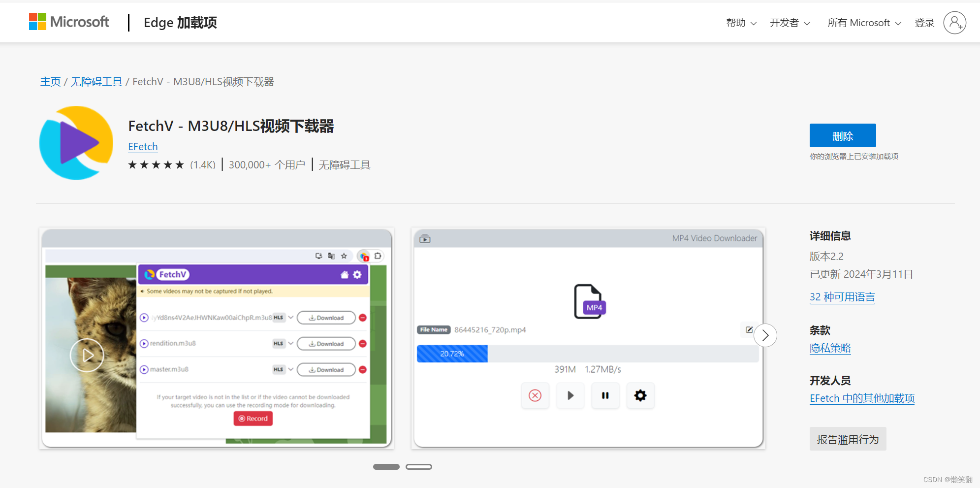
Task: Open the MP4 Video Downloader screenshot
Action: (x=588, y=338)
